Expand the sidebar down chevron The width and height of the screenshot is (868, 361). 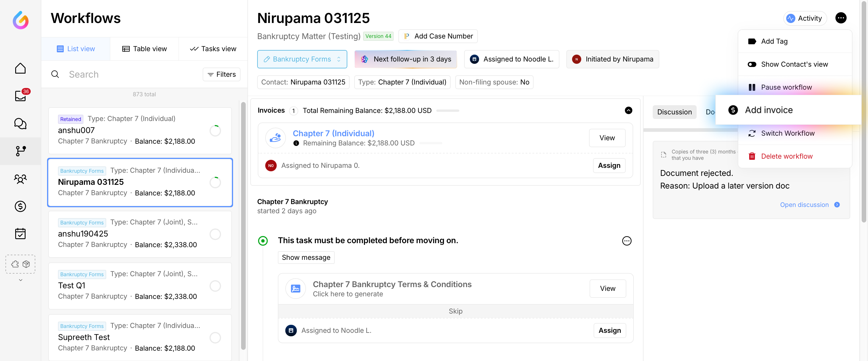[20, 280]
